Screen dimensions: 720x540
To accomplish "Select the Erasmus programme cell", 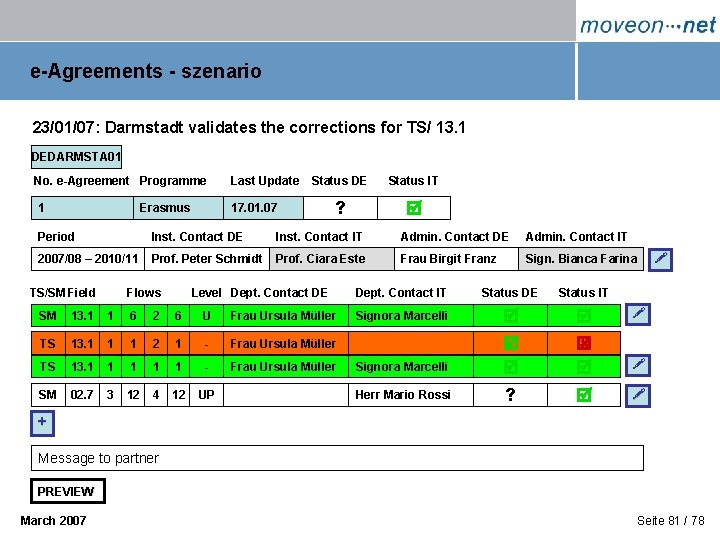I will 178,208.
